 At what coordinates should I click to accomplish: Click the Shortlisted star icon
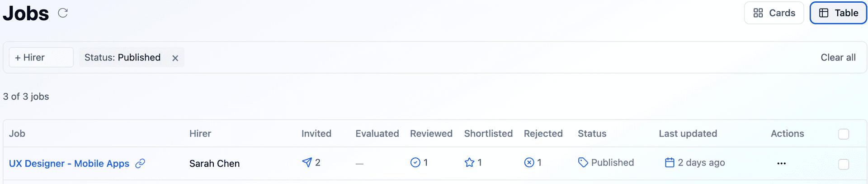pyautogui.click(x=469, y=162)
